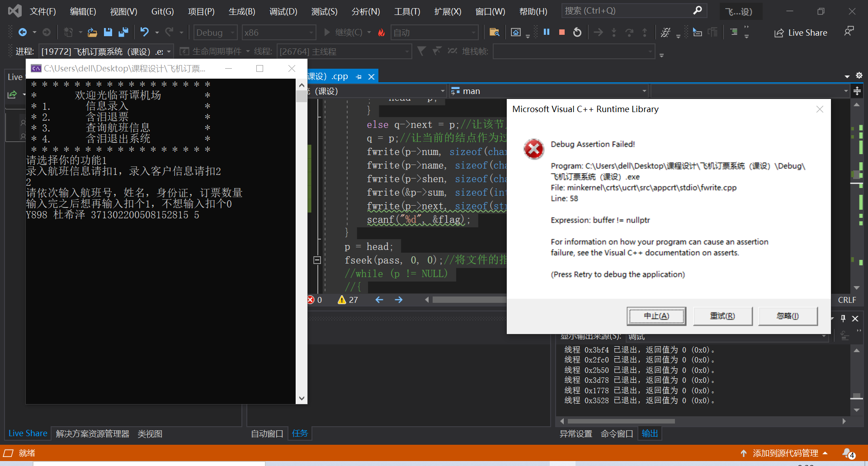Switch to 异常设置 tab
This screenshot has height=466, width=868.
point(576,433)
